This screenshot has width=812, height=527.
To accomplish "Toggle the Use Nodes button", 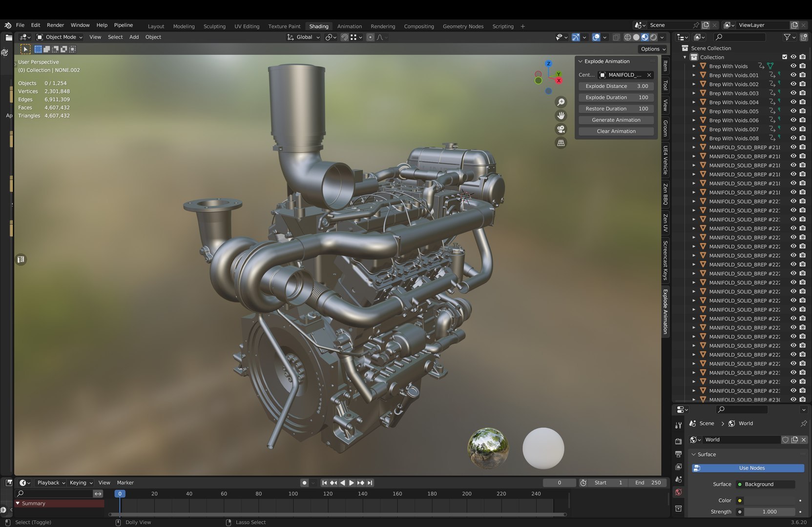I will pos(748,468).
